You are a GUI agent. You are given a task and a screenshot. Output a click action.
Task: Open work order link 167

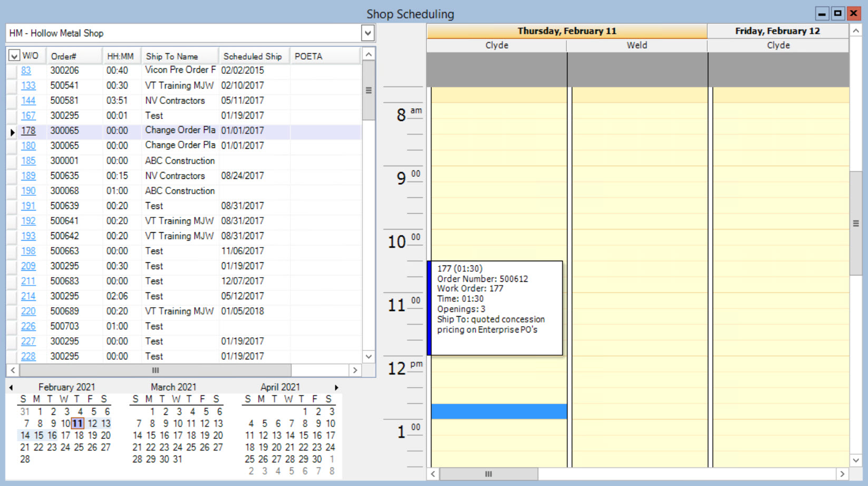28,116
